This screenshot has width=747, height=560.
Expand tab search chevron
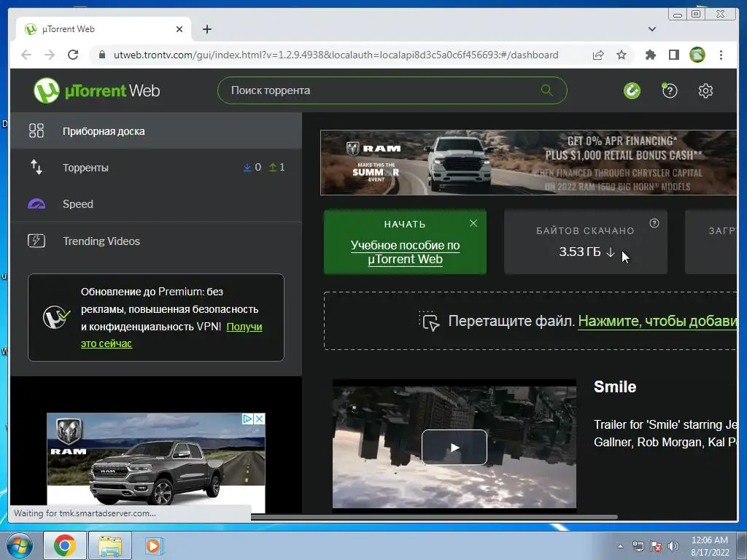[x=651, y=29]
